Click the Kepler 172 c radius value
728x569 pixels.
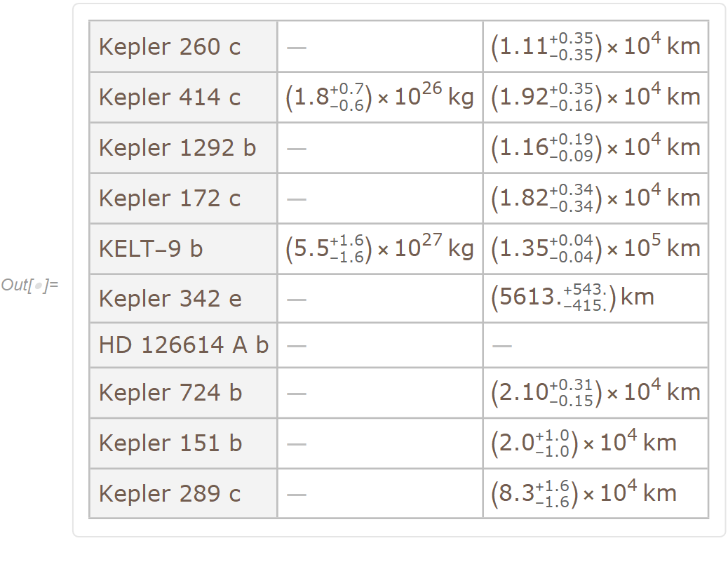[x=595, y=199]
